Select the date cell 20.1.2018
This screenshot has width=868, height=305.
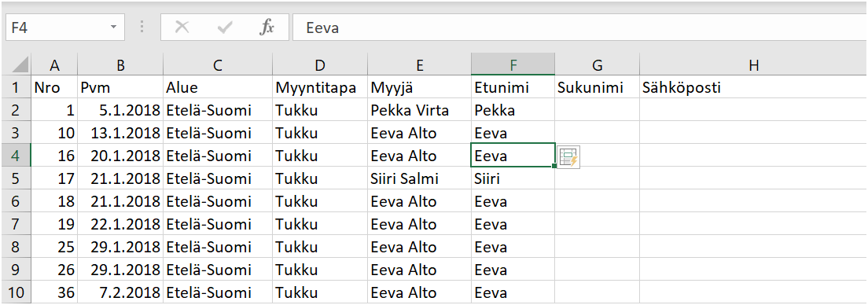click(120, 156)
